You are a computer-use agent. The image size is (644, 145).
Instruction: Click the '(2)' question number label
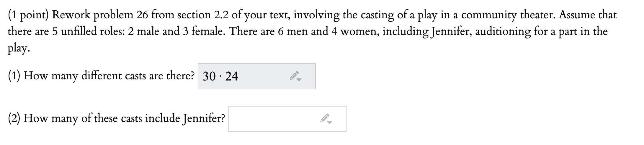(x=14, y=118)
